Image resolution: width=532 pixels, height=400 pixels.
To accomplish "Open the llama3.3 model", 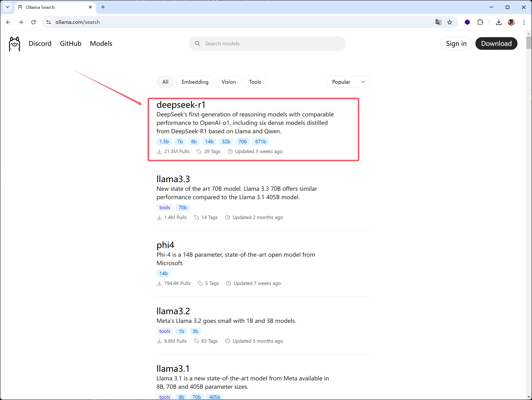I will coord(173,179).
